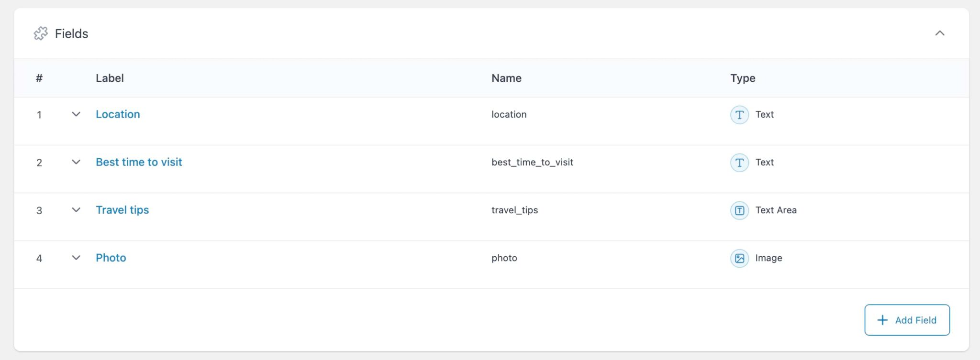Open the Best time to visit label
The height and width of the screenshot is (360, 980).
[139, 162]
